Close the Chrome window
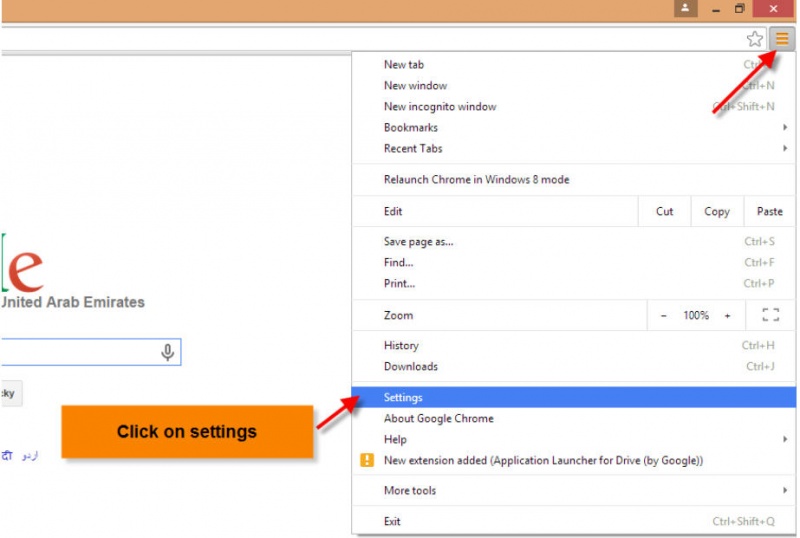The width and height of the screenshot is (800, 538). pyautogui.click(x=773, y=9)
